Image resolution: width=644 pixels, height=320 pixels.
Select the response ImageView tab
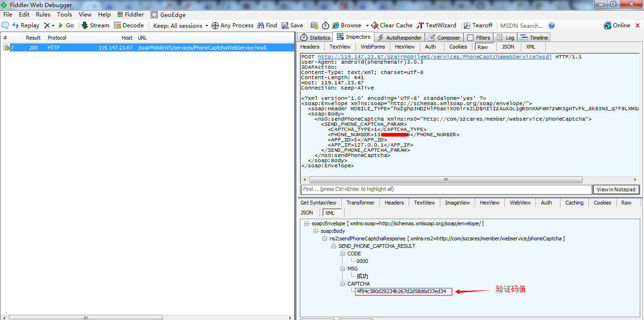point(457,203)
